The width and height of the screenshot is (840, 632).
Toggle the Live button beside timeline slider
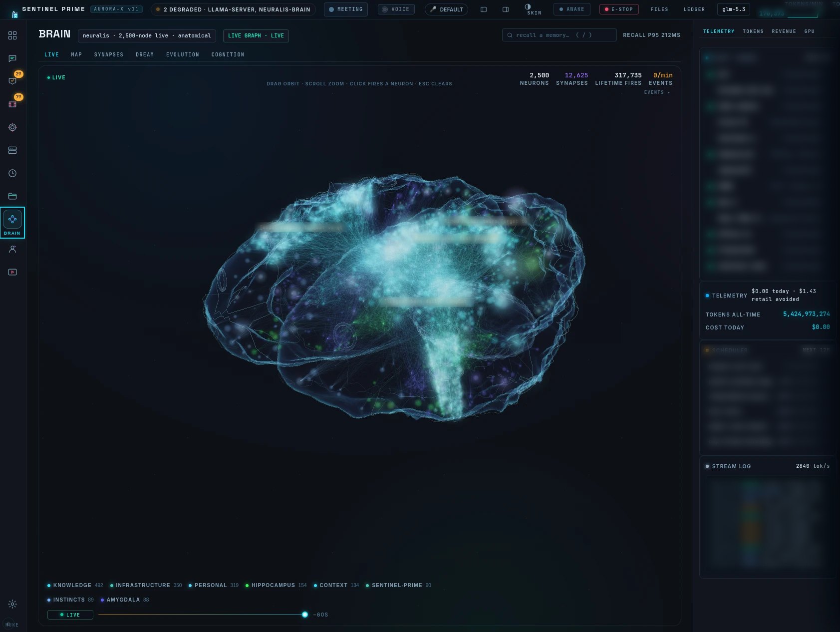[x=70, y=615]
